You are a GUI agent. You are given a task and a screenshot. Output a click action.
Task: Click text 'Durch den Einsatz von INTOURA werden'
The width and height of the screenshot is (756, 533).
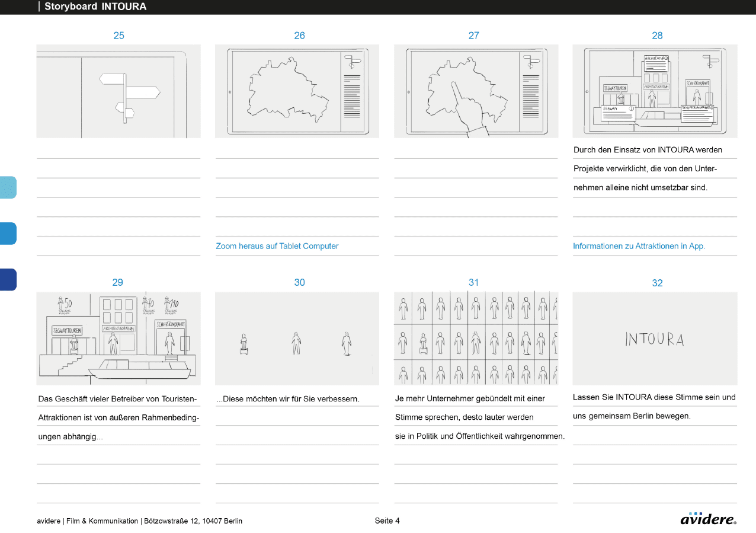point(648,150)
